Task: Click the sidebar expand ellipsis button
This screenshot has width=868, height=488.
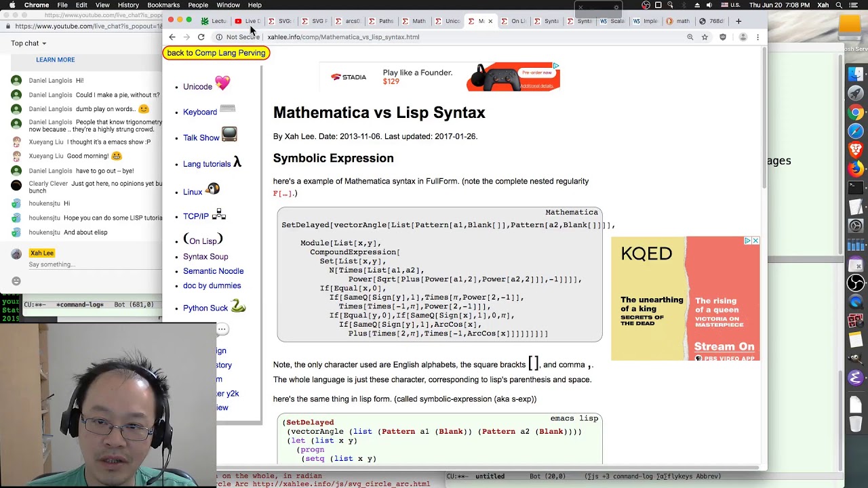Action: point(222,329)
